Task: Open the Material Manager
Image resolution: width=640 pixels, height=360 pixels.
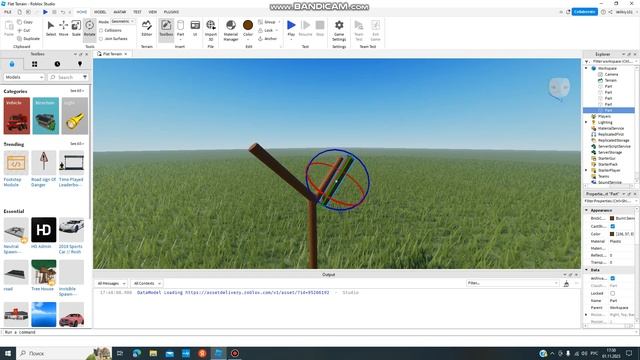Action: coord(231,30)
